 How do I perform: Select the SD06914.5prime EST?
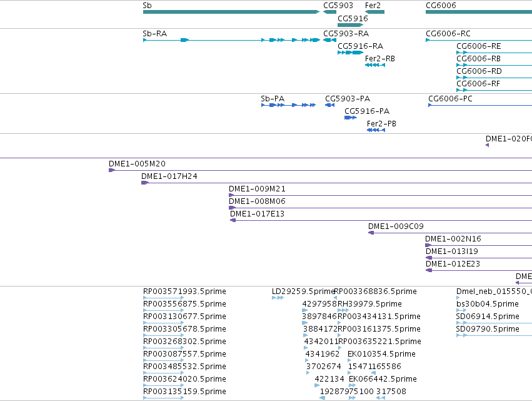coord(494,323)
